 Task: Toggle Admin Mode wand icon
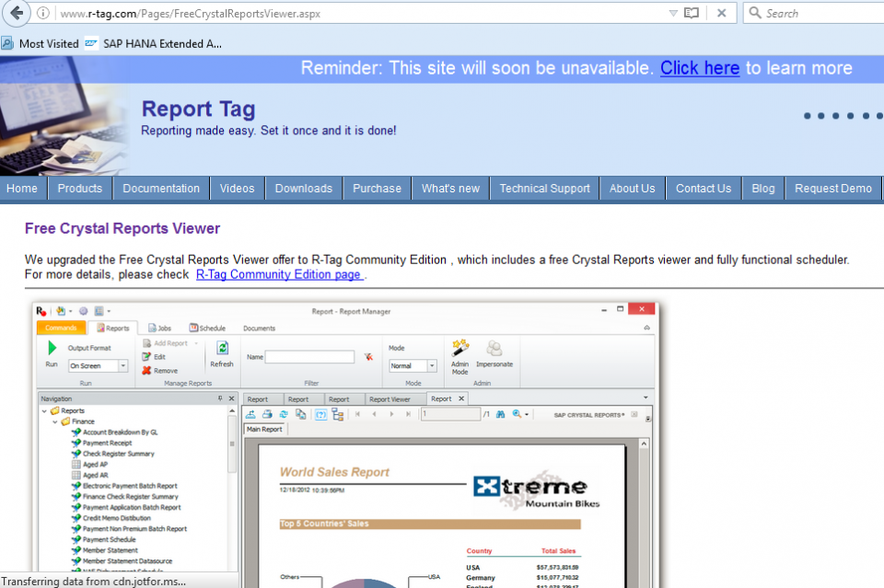pos(460,348)
